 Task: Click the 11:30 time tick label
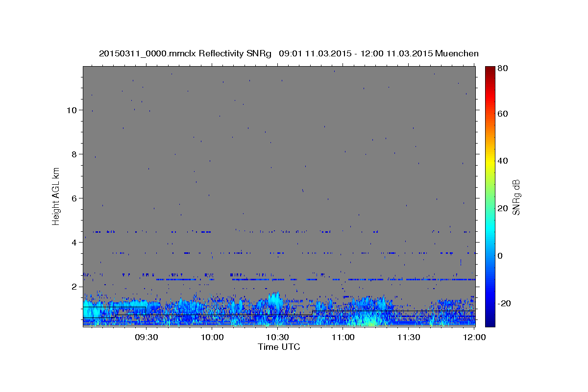tap(409, 338)
